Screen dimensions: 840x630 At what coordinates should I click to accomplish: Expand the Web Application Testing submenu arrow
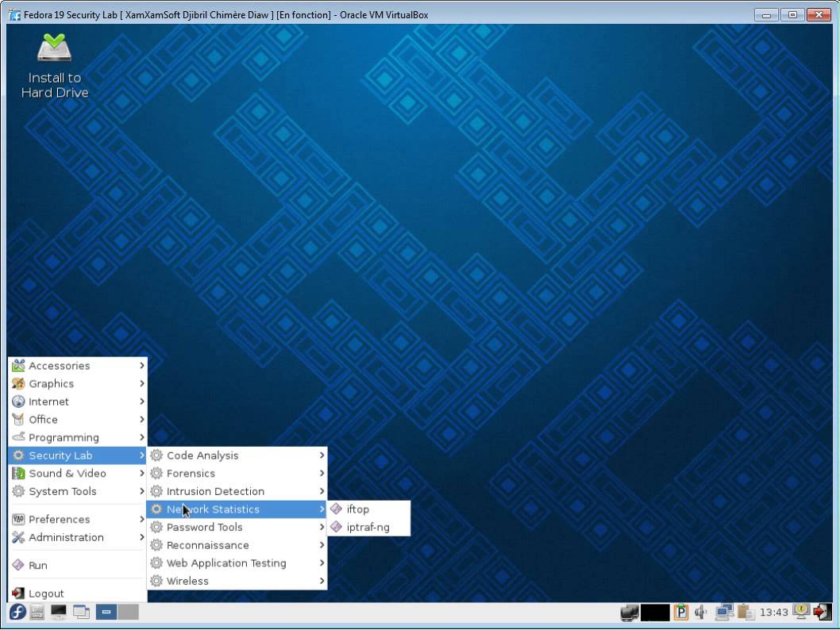[322, 563]
